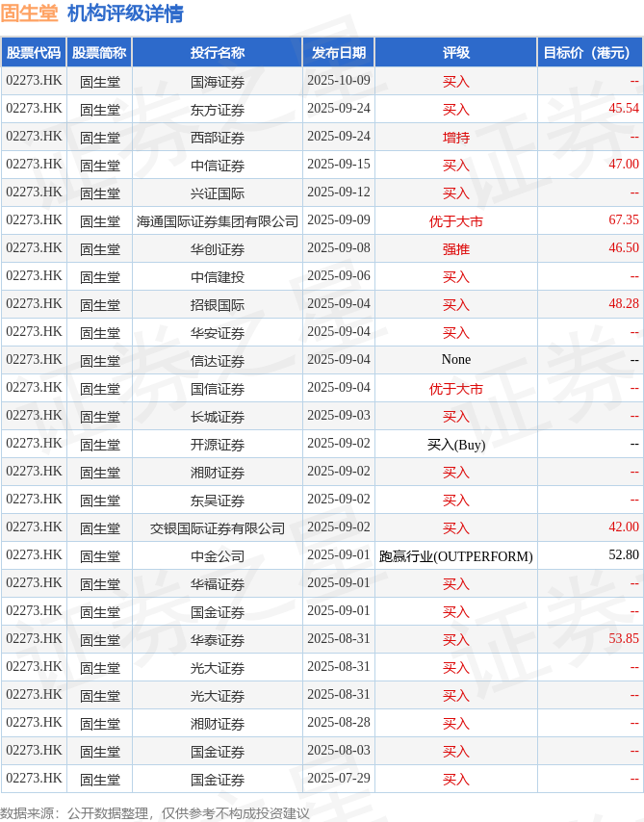The width and height of the screenshot is (644, 822).
Task: Click 优于大市 rating in 国信证券 row
Action: [456, 389]
